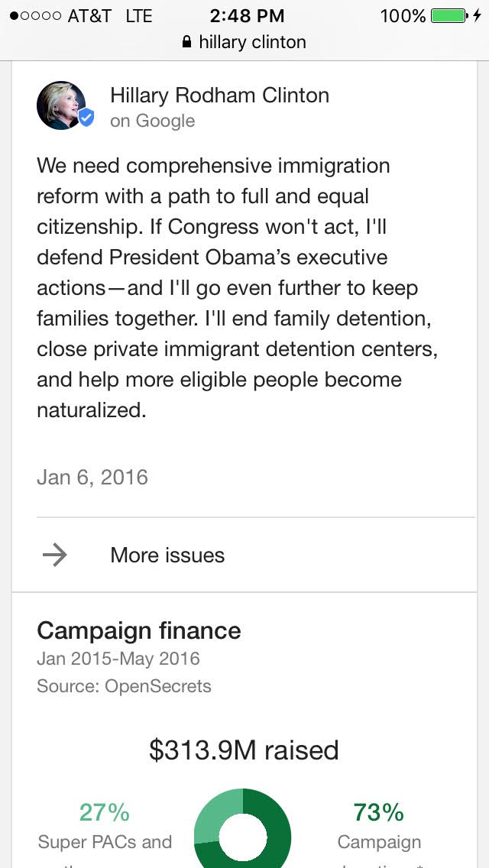Viewport: 489px width, 868px height.
Task: Tap the 'Source: OpenSecrets' text
Action: [124, 686]
